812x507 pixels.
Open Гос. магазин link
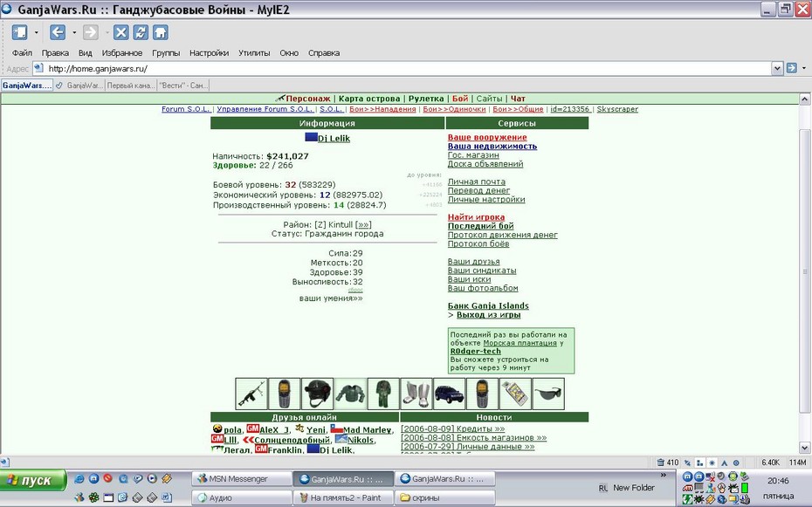[473, 154]
